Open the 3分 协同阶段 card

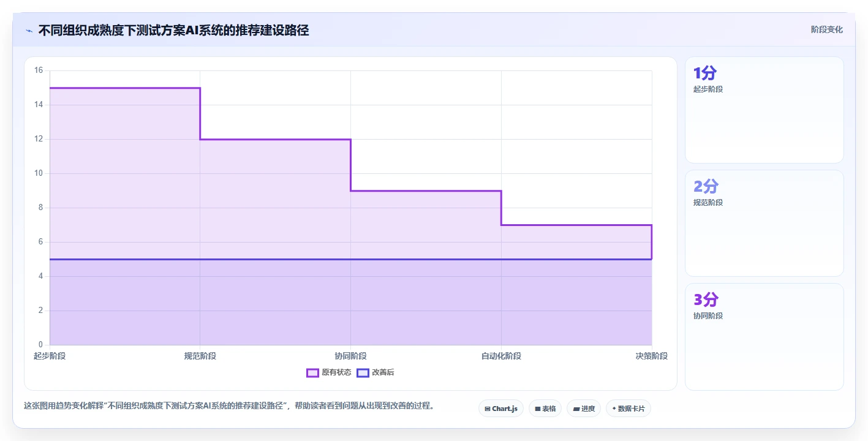[764, 336]
